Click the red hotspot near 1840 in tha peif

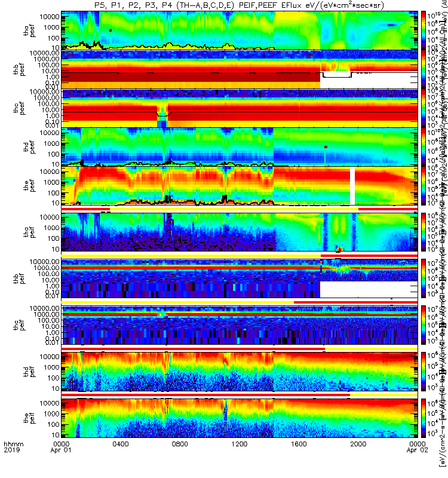(x=339, y=249)
